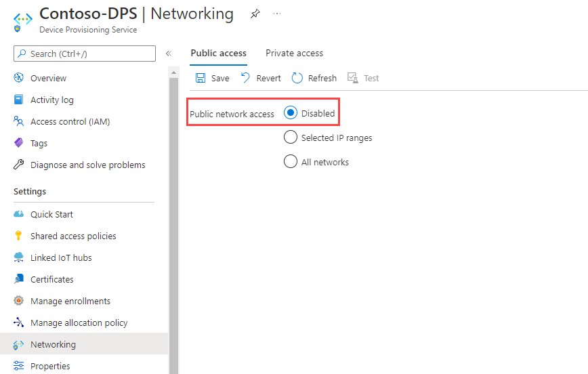Viewport: 588px width, 374px height.
Task: Click the Overview icon in sidebar
Action: point(18,78)
